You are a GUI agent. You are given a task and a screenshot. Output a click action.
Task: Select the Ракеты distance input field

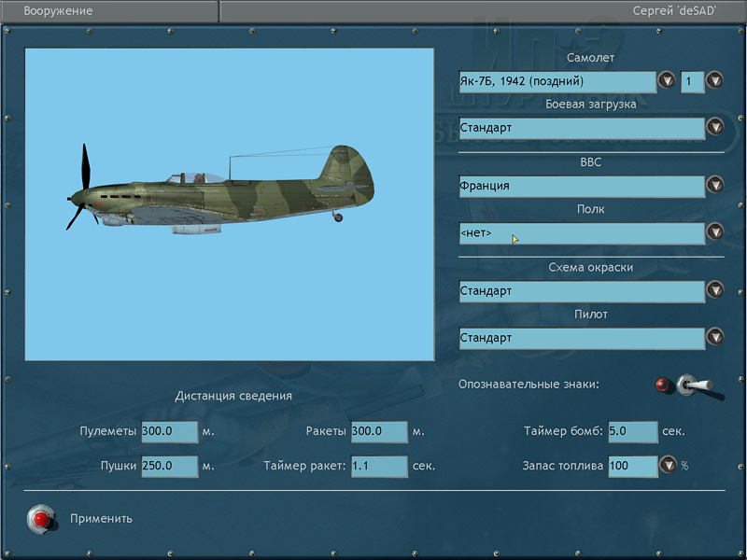pyautogui.click(x=379, y=432)
